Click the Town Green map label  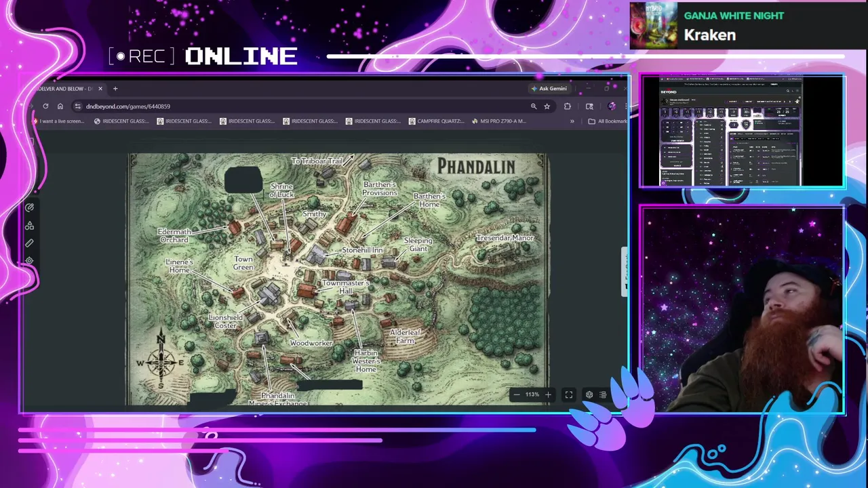click(243, 263)
